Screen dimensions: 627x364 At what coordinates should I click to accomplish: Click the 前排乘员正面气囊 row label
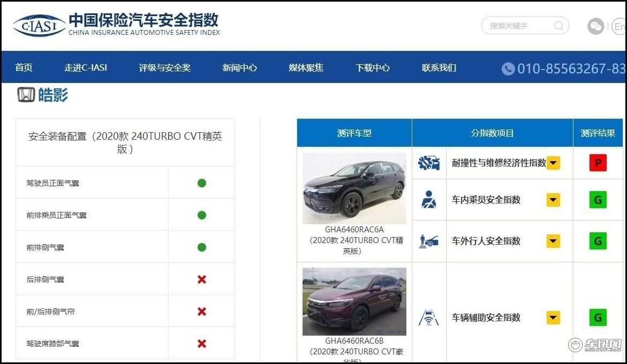[56, 215]
